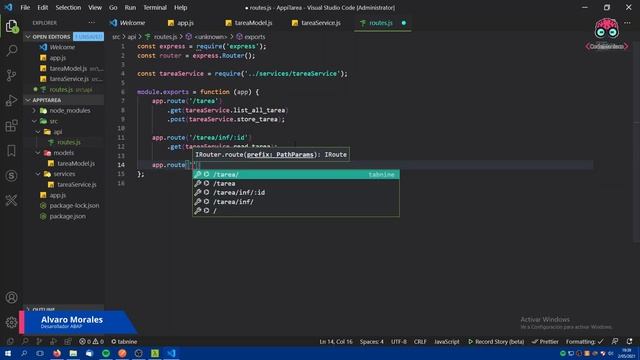
Task: Open the Accounts icon in activity bar
Action: [x=11, y=298]
